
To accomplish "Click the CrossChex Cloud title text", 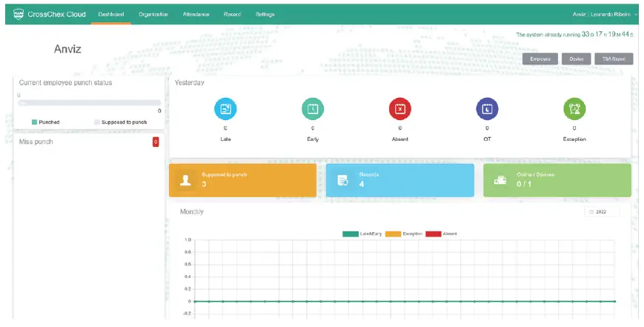I will [56, 14].
